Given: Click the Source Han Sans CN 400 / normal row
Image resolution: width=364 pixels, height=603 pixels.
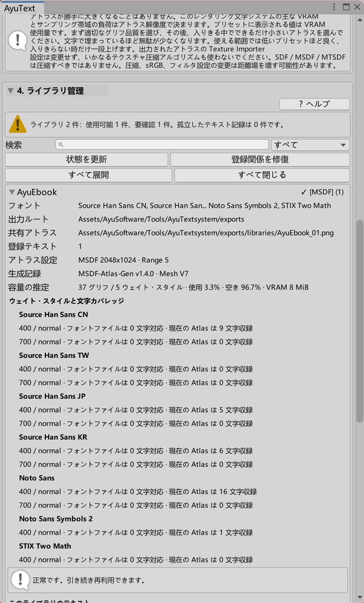Looking at the screenshot, I should coord(136,329).
